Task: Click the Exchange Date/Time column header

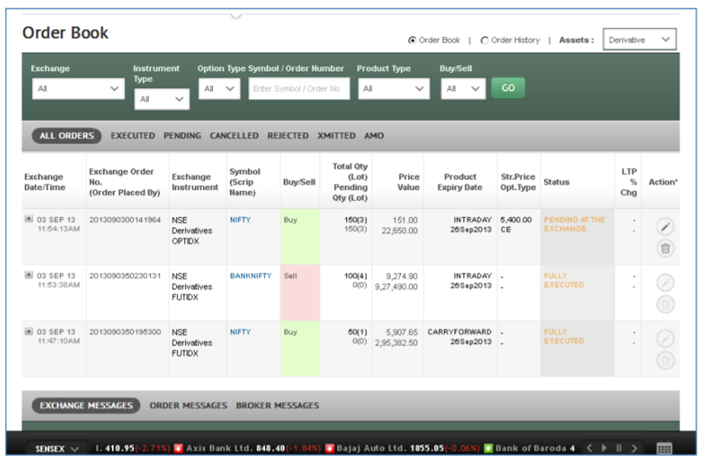Action: pos(45,182)
